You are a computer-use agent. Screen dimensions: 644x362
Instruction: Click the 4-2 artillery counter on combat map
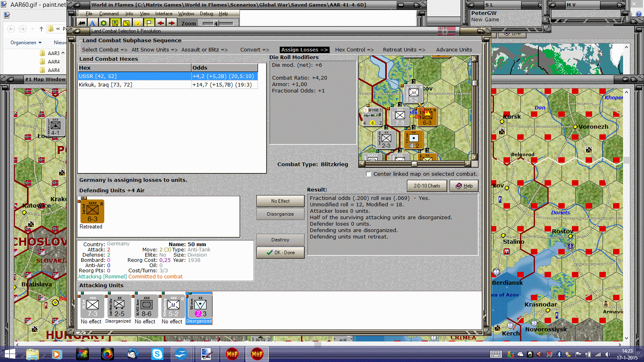pos(413,140)
